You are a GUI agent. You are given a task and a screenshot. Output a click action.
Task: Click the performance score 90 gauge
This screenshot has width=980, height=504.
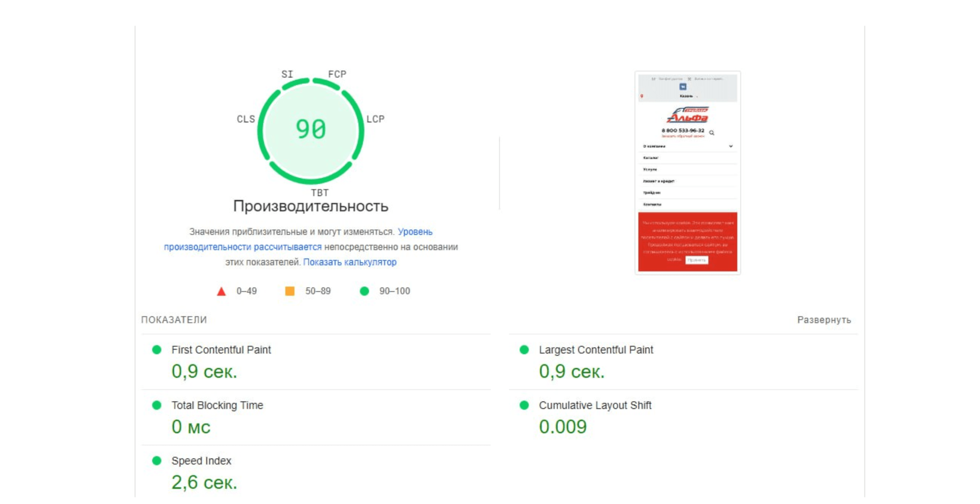(x=310, y=130)
